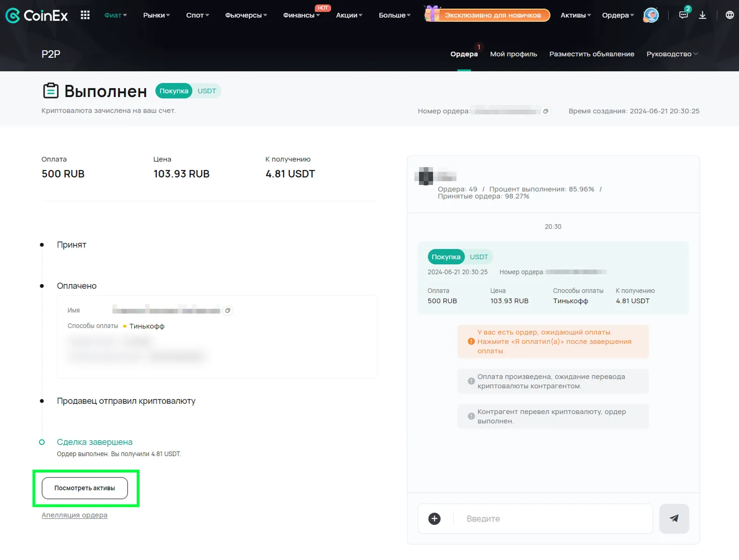
Task: Click the 500 RUB payment amount
Action: tap(63, 174)
